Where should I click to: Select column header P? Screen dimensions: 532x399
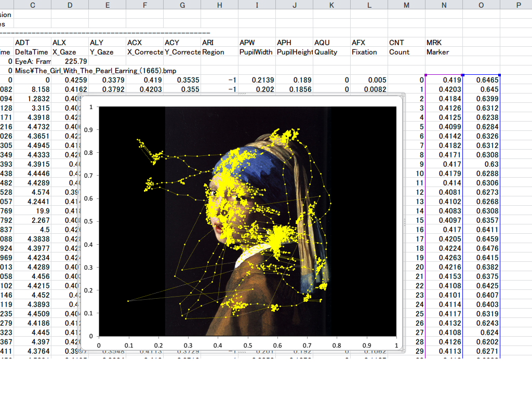click(518, 5)
